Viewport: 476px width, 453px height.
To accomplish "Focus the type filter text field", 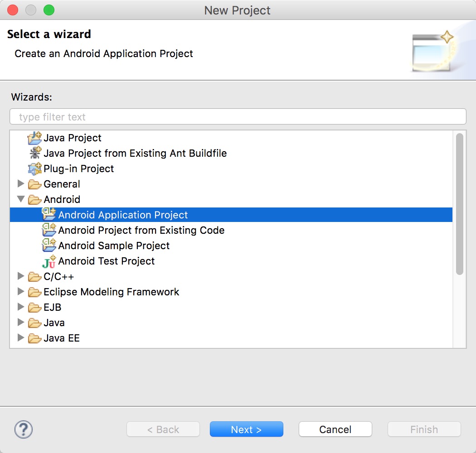I will point(238,117).
